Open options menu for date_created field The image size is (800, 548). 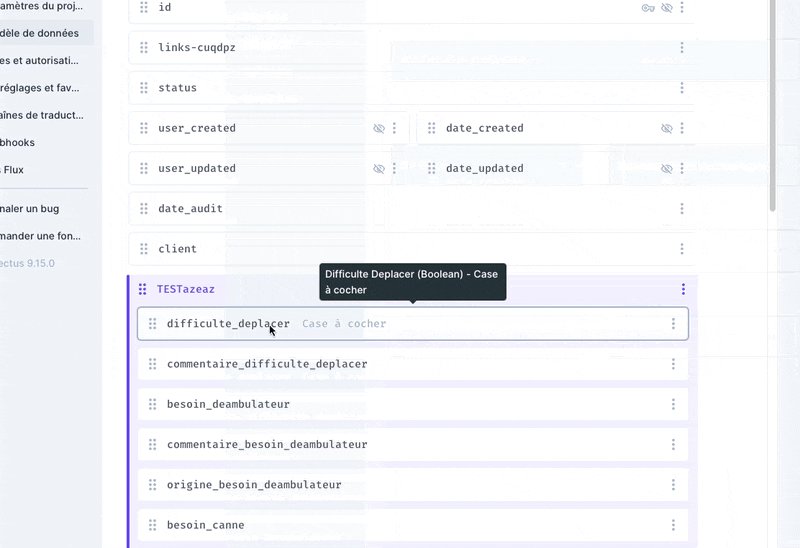[682, 128]
